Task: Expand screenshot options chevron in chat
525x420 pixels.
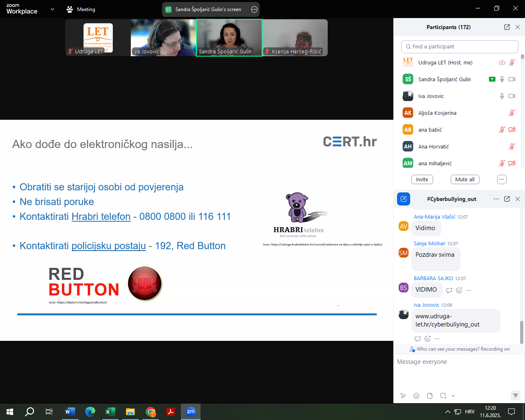Action: [x=453, y=396]
